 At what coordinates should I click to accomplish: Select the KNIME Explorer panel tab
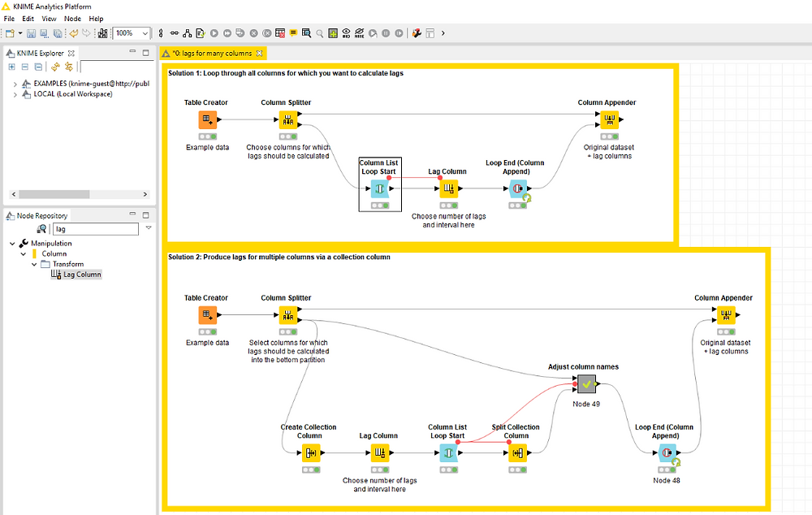41,54
